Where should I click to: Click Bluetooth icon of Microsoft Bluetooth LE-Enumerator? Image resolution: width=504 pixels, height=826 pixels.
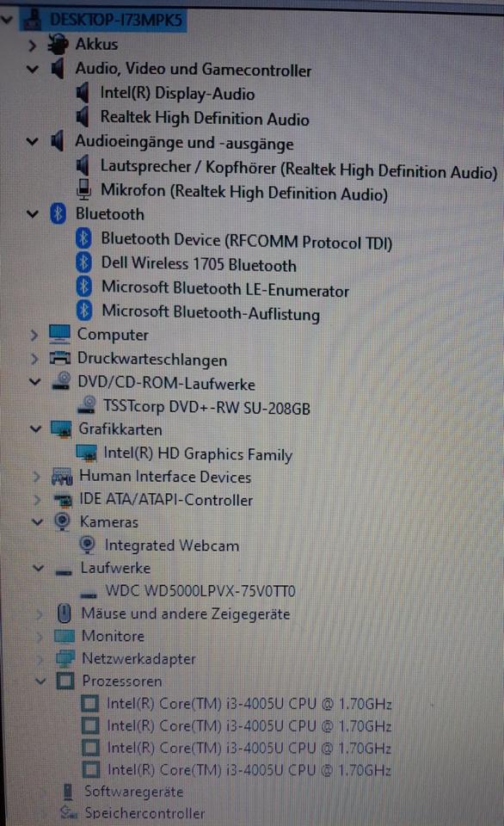83,287
